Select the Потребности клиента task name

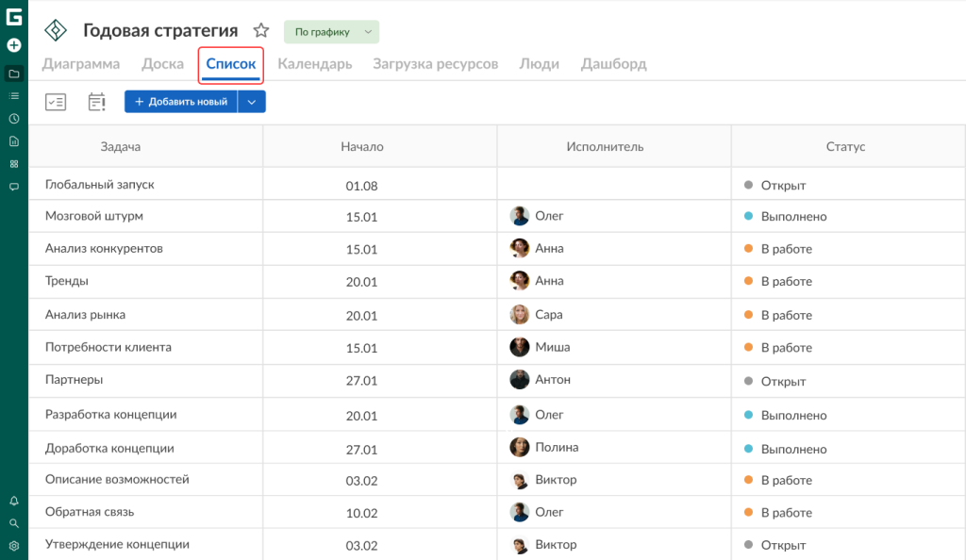[x=108, y=347]
